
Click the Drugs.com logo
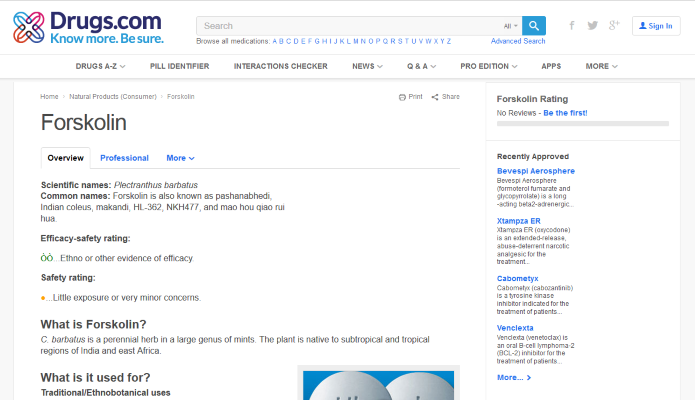[88, 27]
